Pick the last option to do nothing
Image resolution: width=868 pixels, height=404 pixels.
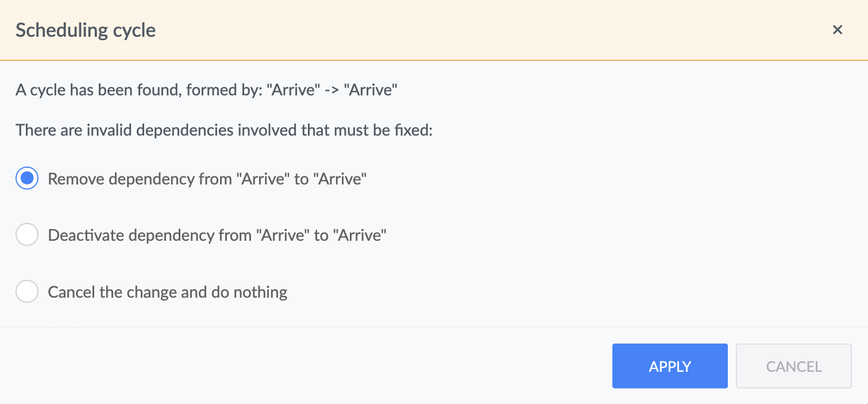[x=27, y=292]
